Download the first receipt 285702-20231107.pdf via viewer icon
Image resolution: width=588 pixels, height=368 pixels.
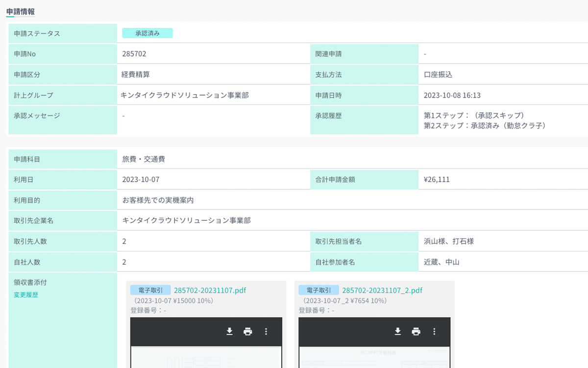(x=229, y=332)
